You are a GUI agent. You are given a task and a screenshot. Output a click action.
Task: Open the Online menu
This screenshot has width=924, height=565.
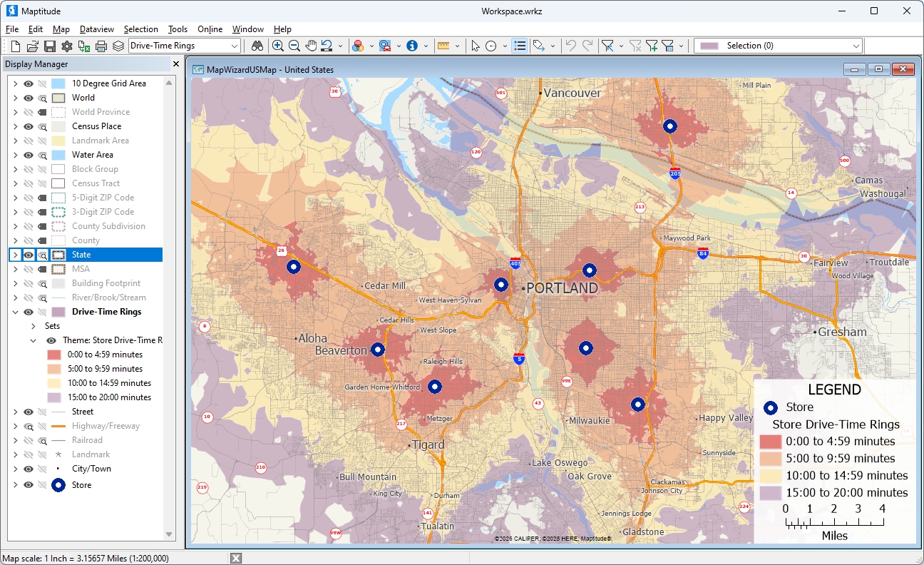(x=210, y=29)
